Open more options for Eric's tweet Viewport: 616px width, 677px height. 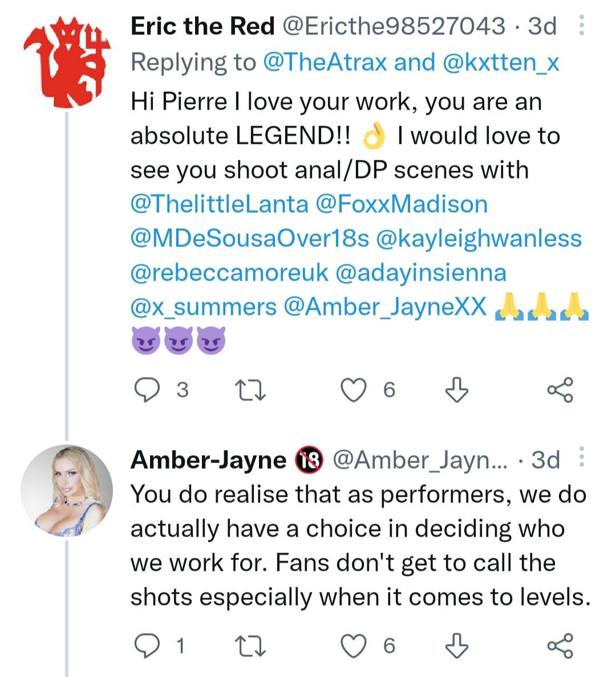click(581, 26)
